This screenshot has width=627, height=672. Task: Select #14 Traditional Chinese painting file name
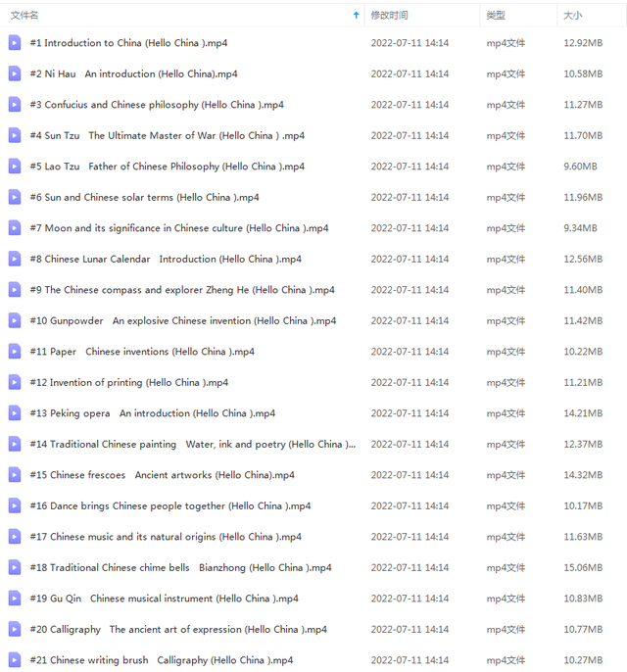(192, 444)
